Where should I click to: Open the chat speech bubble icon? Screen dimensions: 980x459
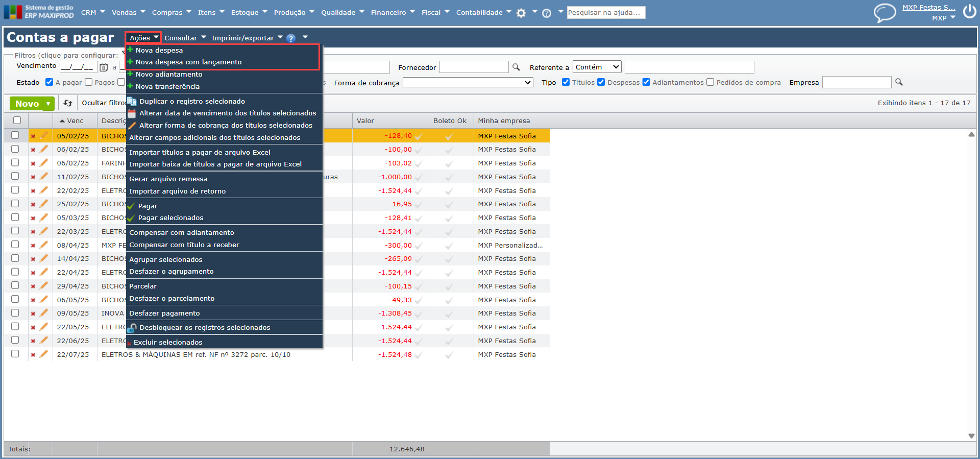point(885,12)
